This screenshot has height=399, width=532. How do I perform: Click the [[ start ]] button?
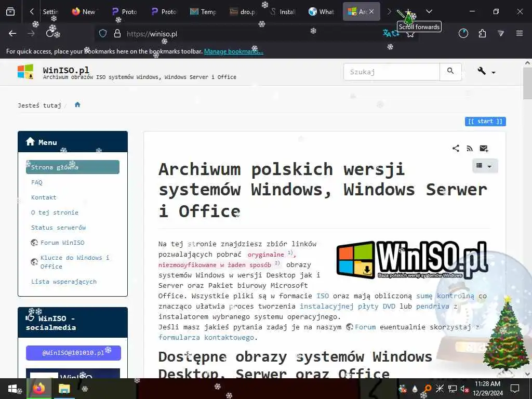[x=485, y=122]
